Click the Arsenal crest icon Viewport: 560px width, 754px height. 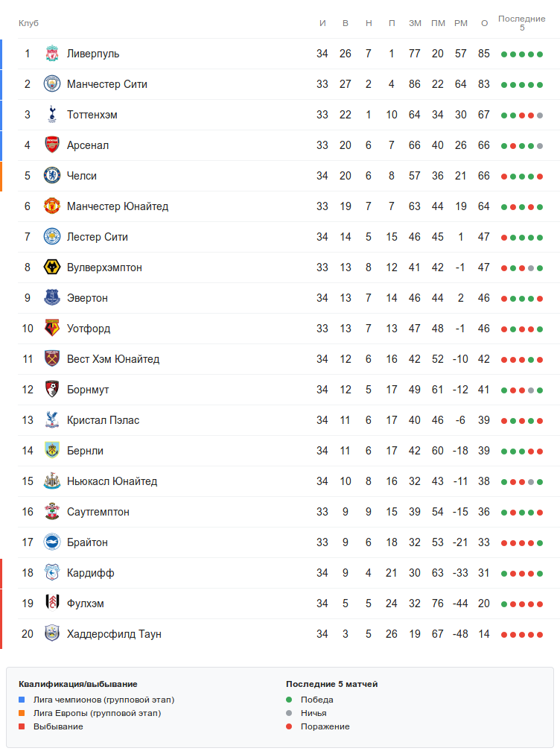51,145
